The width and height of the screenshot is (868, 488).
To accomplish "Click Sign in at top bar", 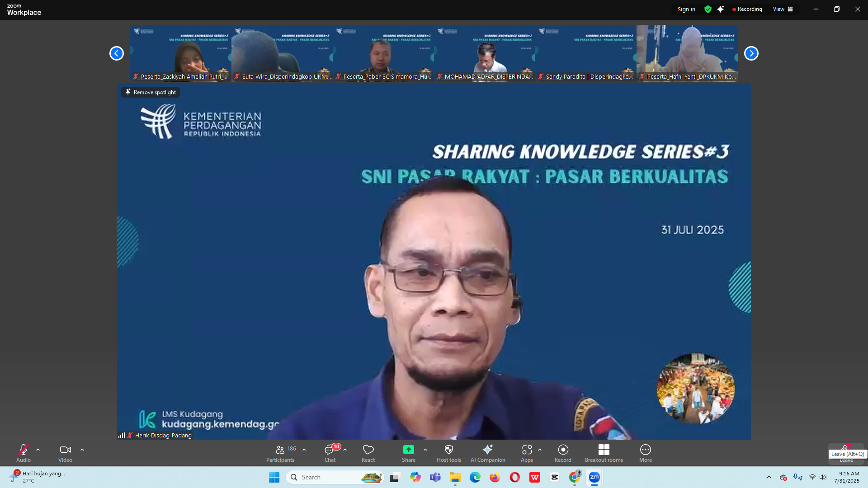I will click(x=686, y=9).
